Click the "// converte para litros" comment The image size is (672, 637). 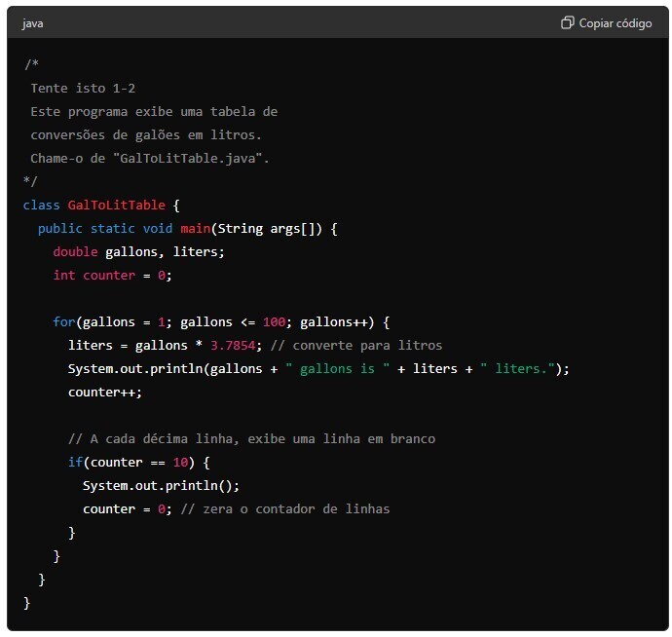click(356, 346)
